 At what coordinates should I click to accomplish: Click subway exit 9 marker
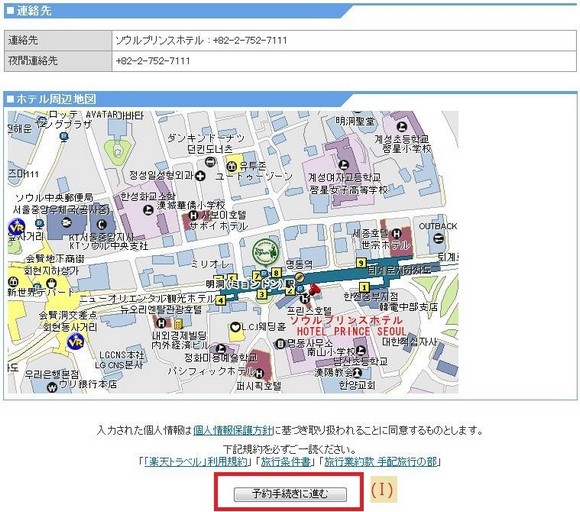tap(361, 263)
